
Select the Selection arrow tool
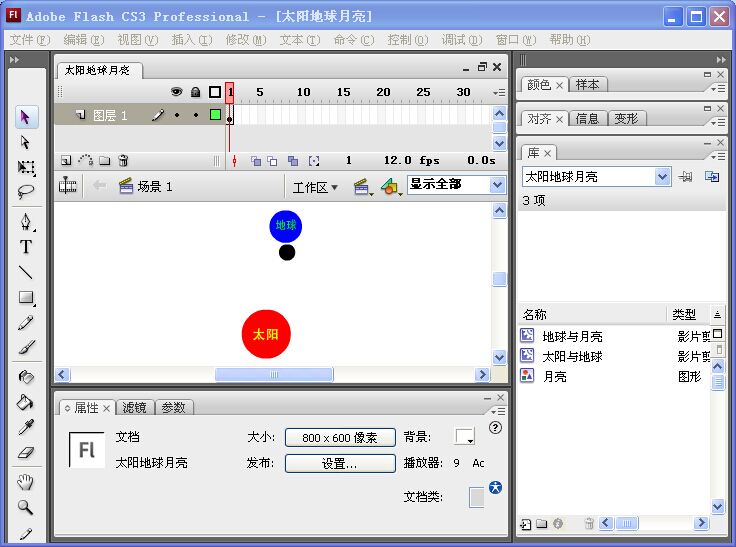point(25,117)
